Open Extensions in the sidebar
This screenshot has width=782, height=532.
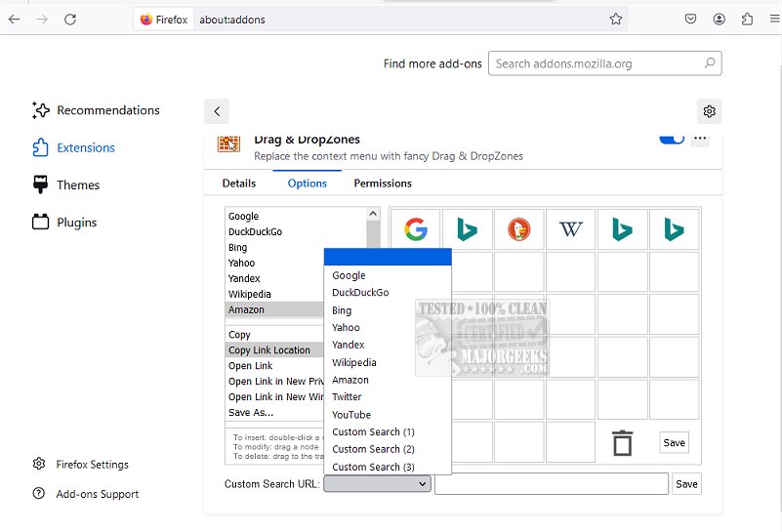tap(74, 147)
